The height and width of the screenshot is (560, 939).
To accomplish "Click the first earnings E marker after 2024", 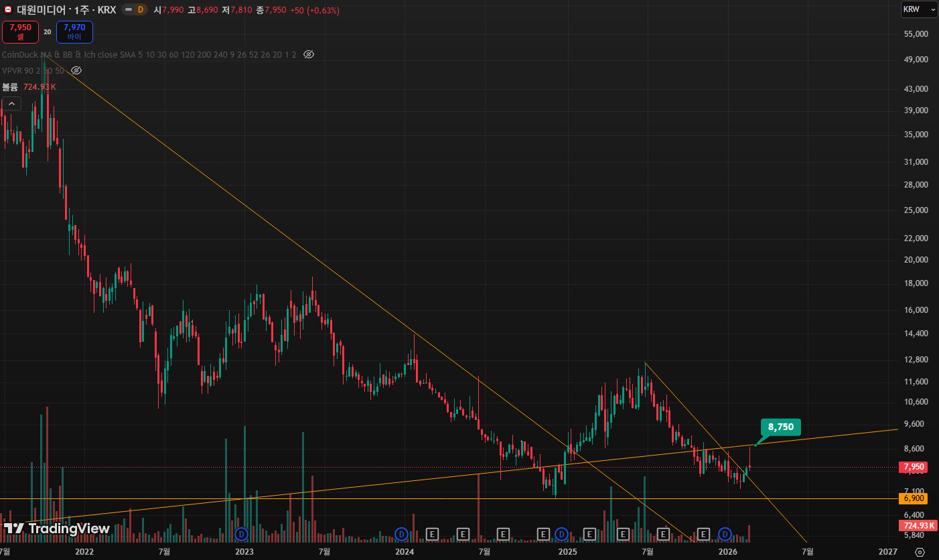I will (433, 534).
